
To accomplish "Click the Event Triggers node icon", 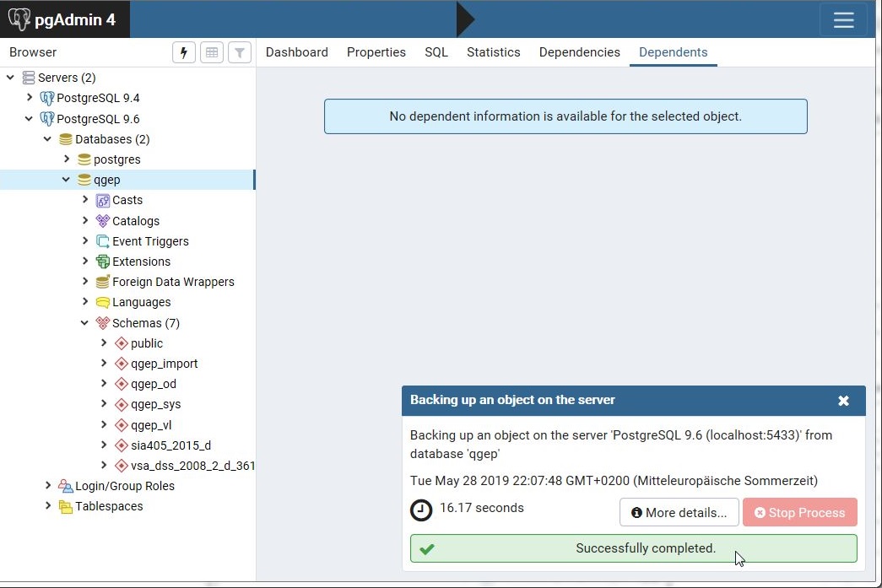I will pyautogui.click(x=102, y=241).
